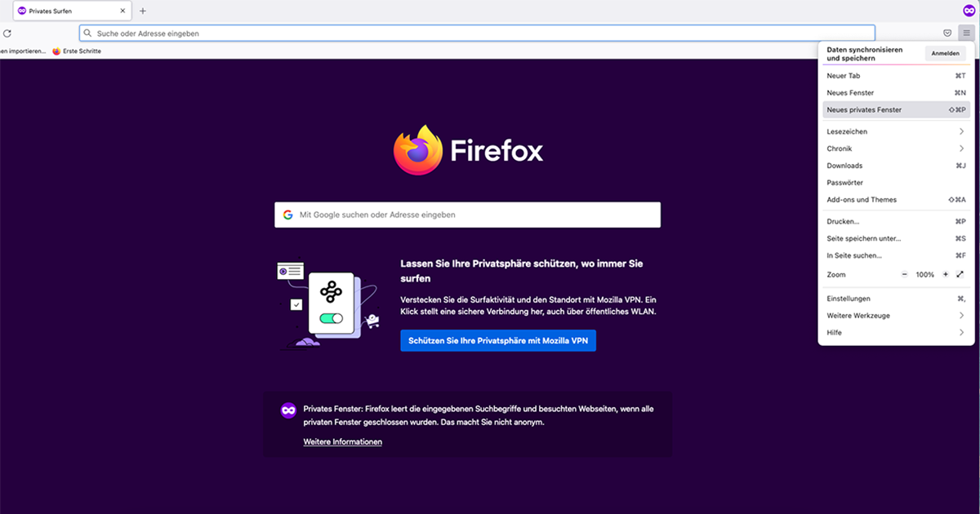Expand Weitere Werkzeuge submenu

[897, 315]
